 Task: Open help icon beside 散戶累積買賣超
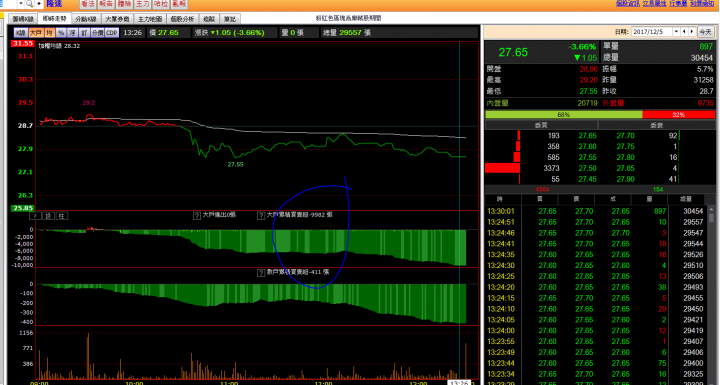pyautogui.click(x=261, y=272)
